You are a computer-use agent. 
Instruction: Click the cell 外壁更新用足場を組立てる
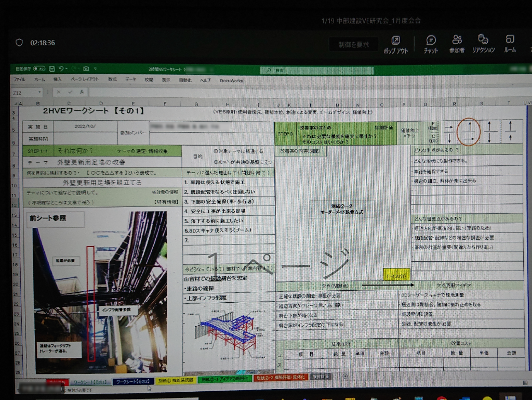pos(102,183)
